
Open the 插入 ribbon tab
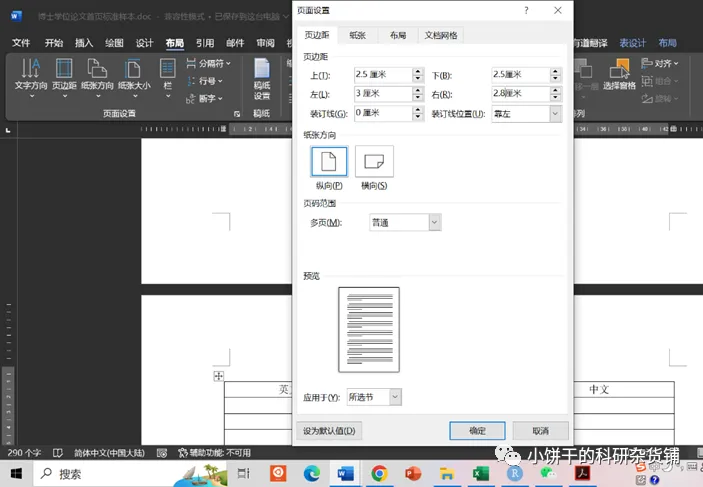[84, 43]
